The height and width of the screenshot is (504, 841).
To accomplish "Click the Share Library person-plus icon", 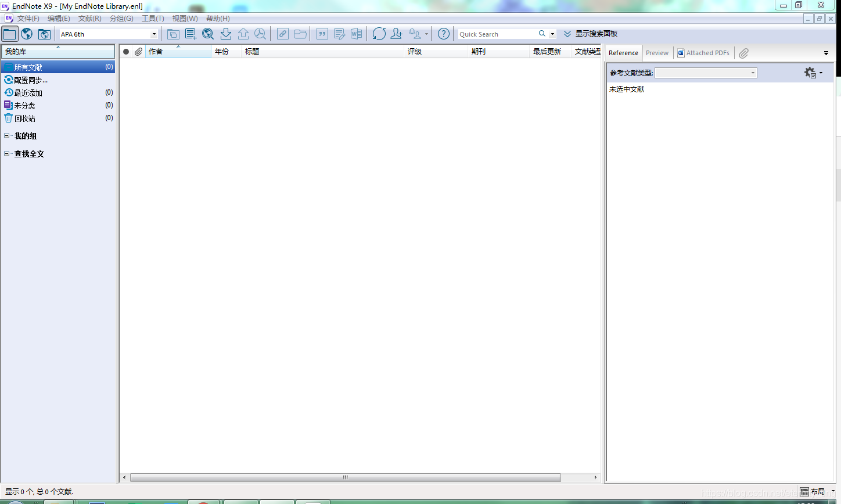I will (x=397, y=34).
